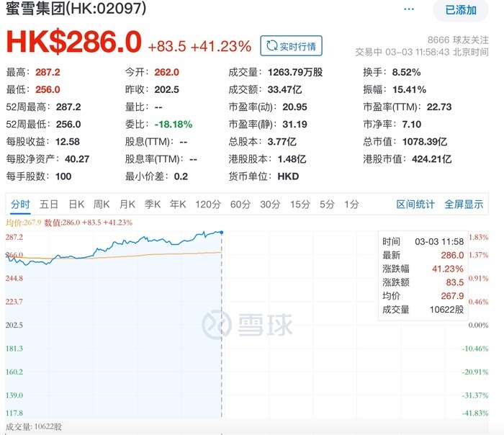The width and height of the screenshot is (504, 435).
Task: Click the stock title 蜜雪集团(HK:02097)
Action: (76, 9)
